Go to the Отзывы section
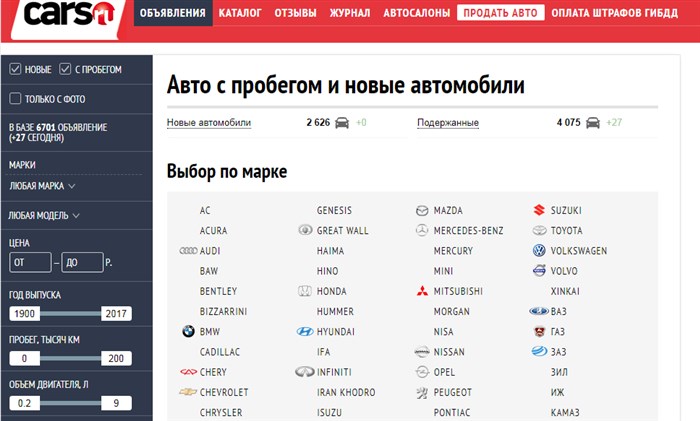Viewport: 700px width, 421px height. (x=295, y=14)
